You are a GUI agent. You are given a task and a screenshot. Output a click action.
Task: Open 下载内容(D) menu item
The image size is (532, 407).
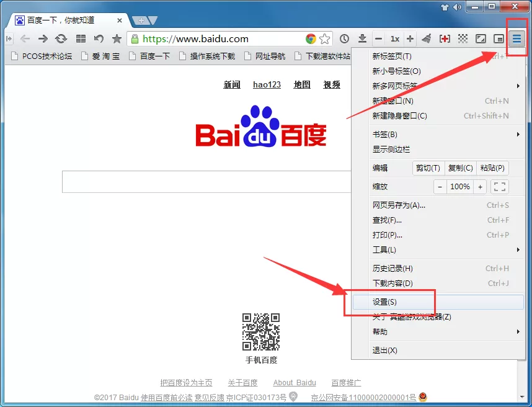[438, 284]
